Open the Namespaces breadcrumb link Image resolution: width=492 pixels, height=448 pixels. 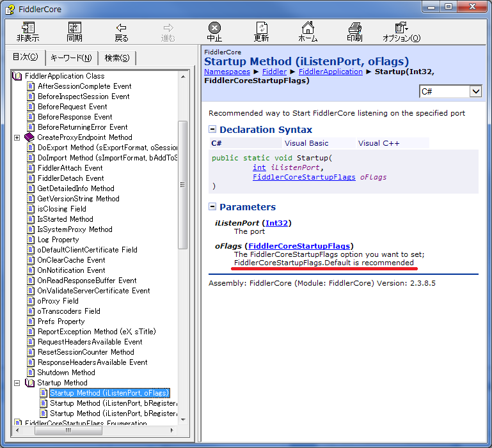tap(227, 72)
